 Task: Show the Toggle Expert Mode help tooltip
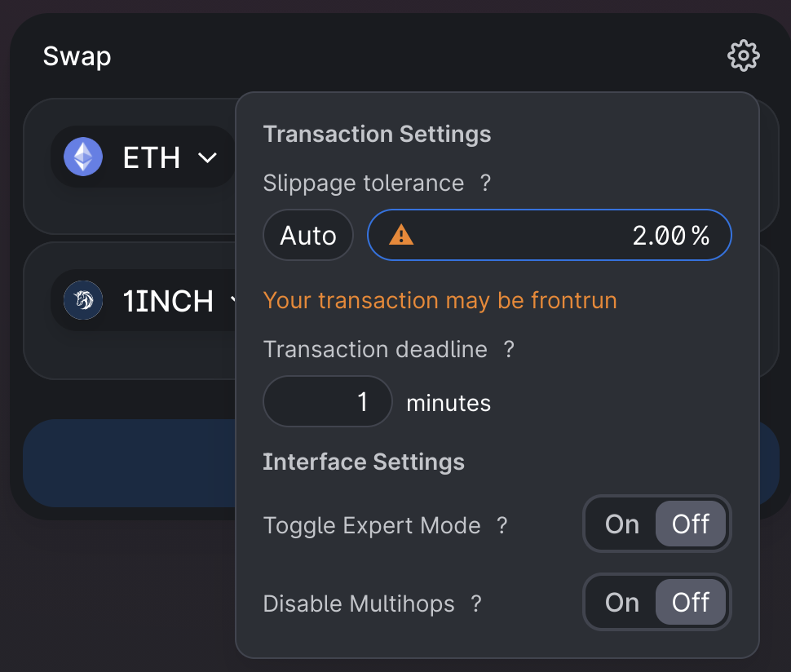pyautogui.click(x=502, y=525)
